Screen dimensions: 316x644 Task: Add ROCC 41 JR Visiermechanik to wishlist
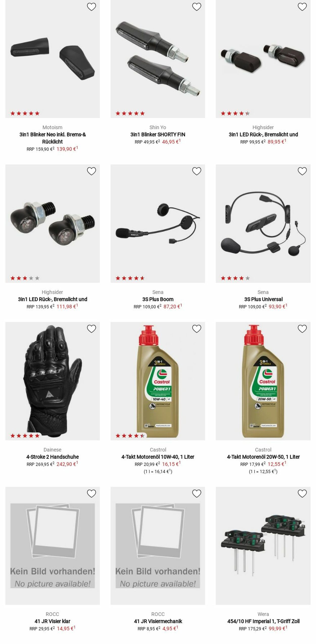(196, 493)
